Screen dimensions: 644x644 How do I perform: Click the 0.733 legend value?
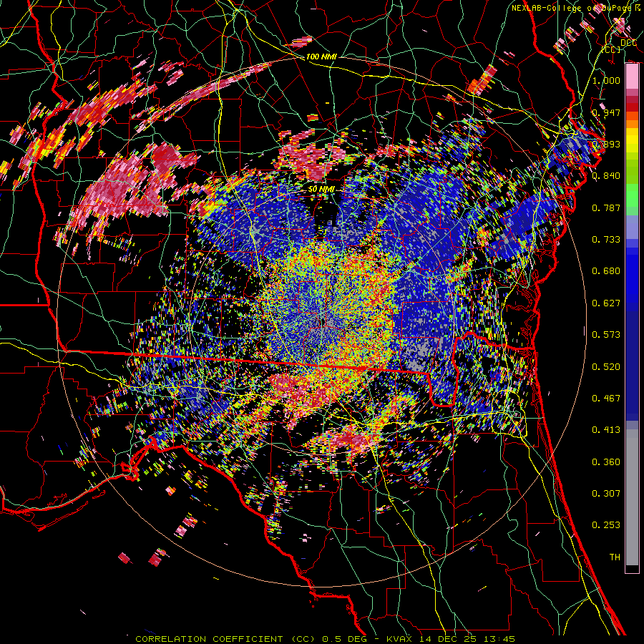tap(606, 240)
